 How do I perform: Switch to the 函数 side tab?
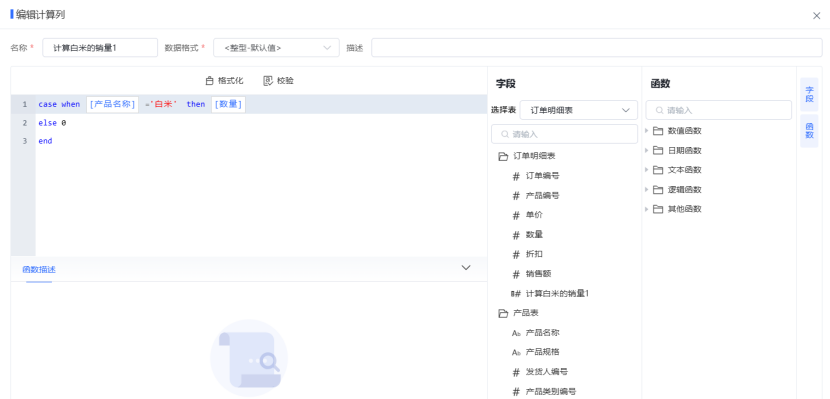coord(809,131)
